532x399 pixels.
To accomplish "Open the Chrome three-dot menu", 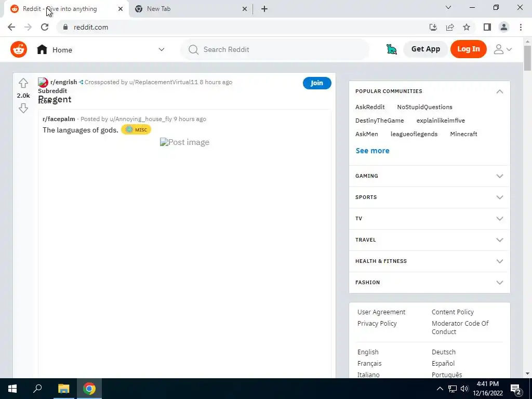I will tap(521, 27).
